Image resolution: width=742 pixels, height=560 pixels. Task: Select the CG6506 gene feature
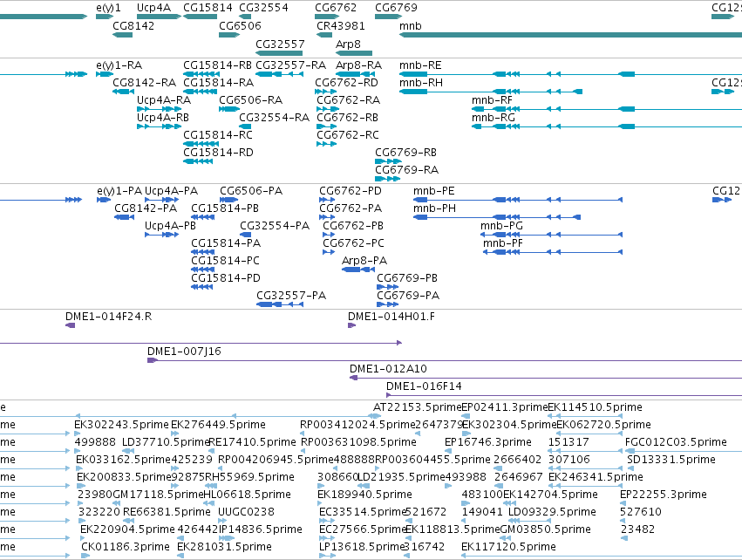coord(229,35)
